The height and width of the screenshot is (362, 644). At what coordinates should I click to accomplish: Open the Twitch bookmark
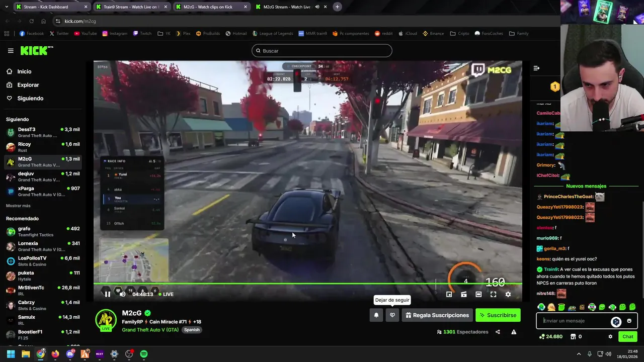pyautogui.click(x=142, y=34)
